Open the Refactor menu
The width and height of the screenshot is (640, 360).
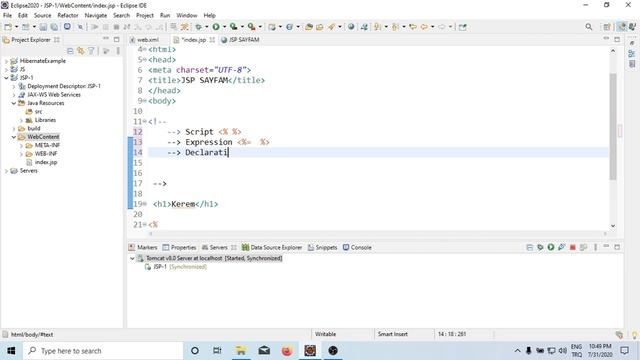68,16
